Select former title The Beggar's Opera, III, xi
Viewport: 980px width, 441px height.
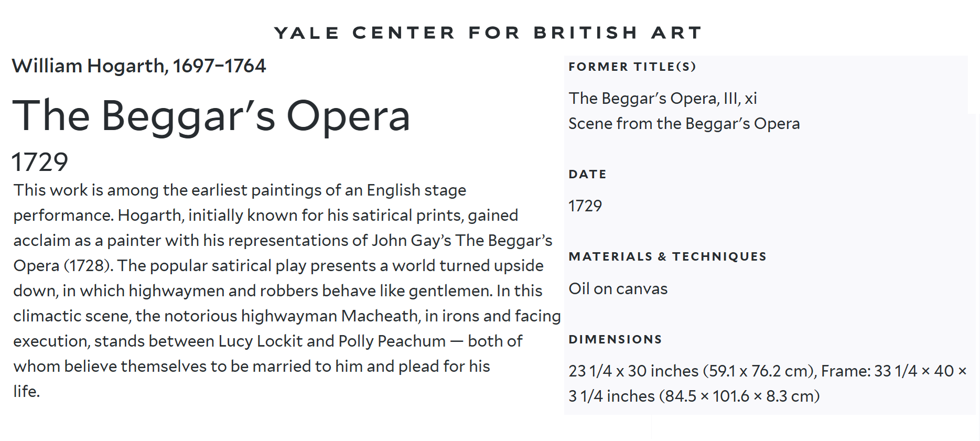[x=663, y=99]
